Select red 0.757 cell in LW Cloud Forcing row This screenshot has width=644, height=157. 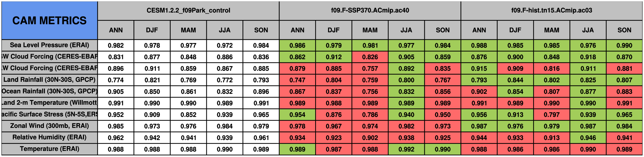click(370, 69)
